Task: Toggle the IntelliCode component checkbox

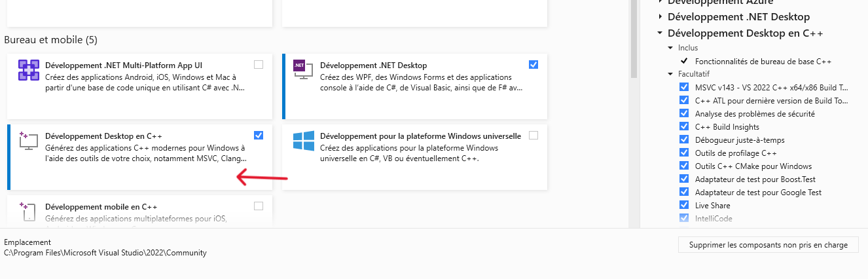Action: pos(684,218)
